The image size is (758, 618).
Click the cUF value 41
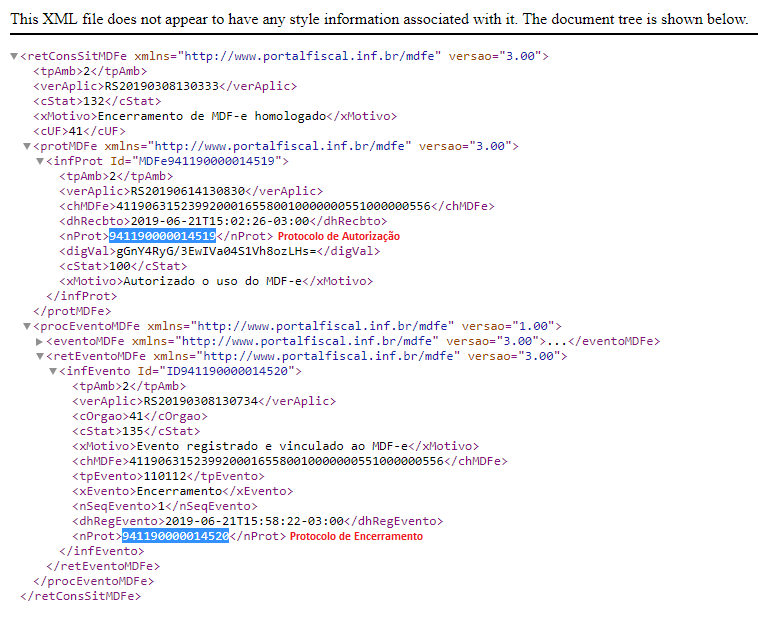(75, 131)
